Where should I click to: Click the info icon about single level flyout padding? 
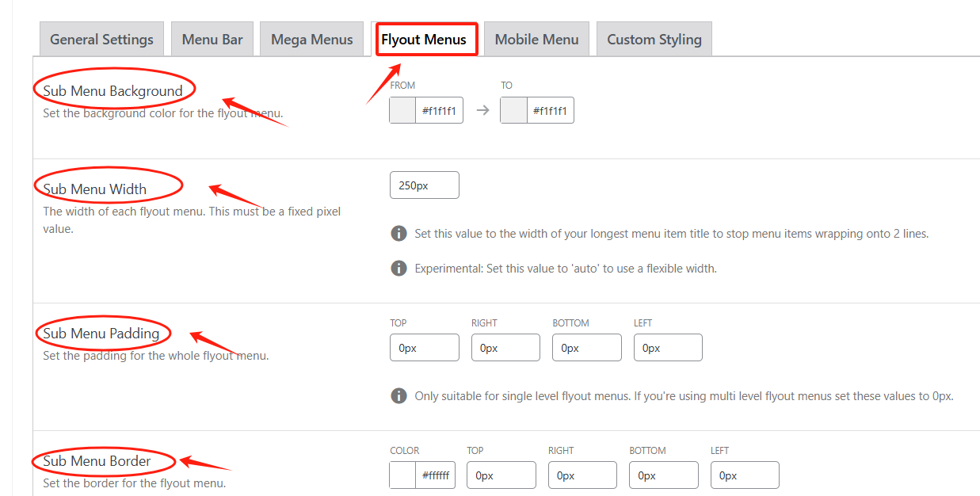pyautogui.click(x=398, y=395)
